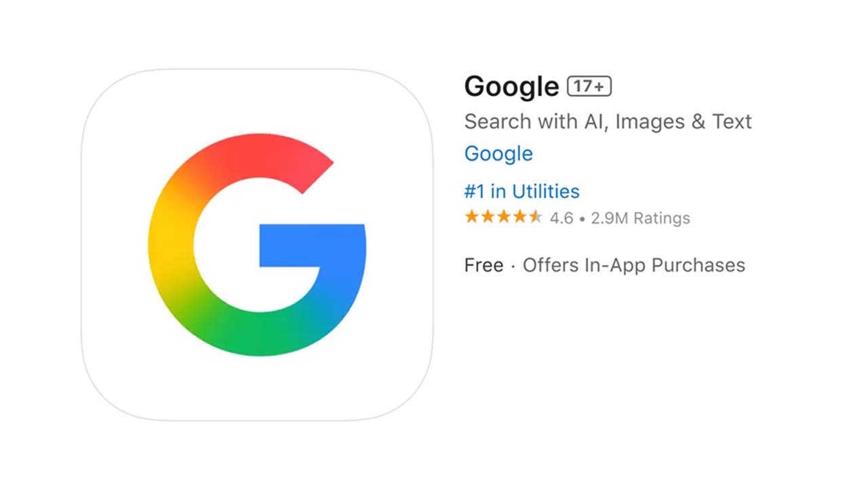Click the bold Google app title
The width and height of the screenshot is (868, 488).
tap(512, 87)
